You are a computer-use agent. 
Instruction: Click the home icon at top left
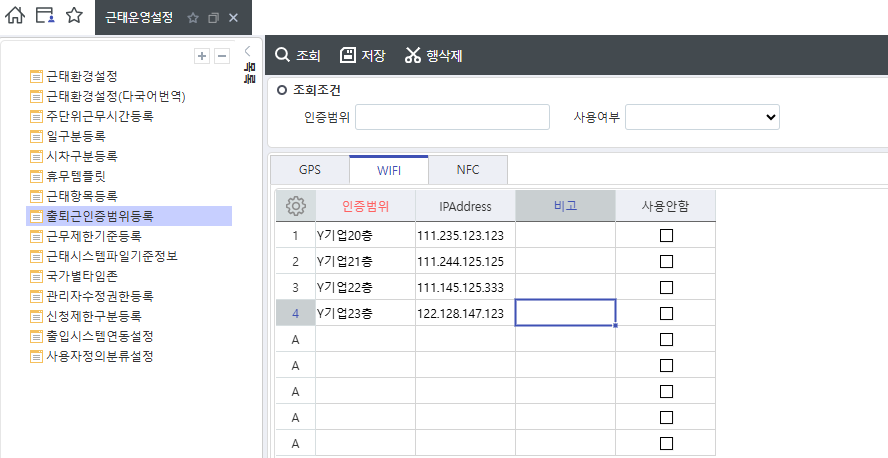click(15, 16)
